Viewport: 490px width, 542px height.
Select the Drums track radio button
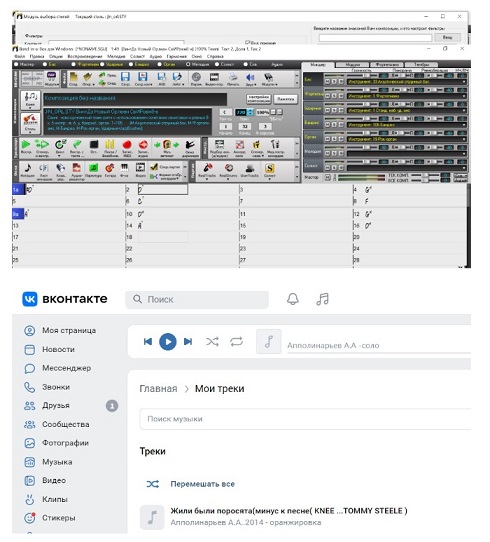tap(102, 64)
